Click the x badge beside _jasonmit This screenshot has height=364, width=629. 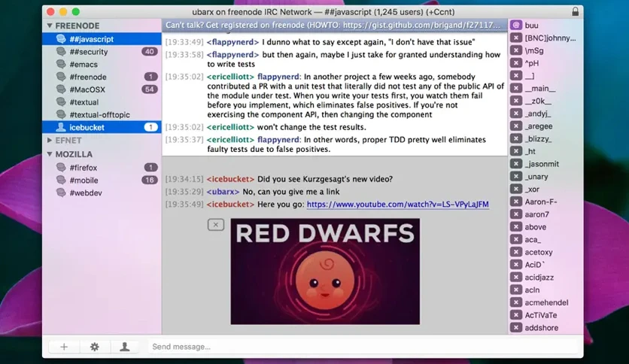516,163
